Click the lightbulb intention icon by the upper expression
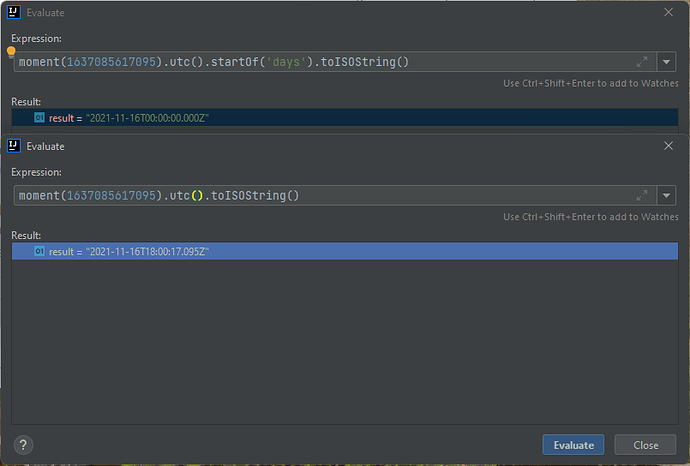 coord(11,52)
